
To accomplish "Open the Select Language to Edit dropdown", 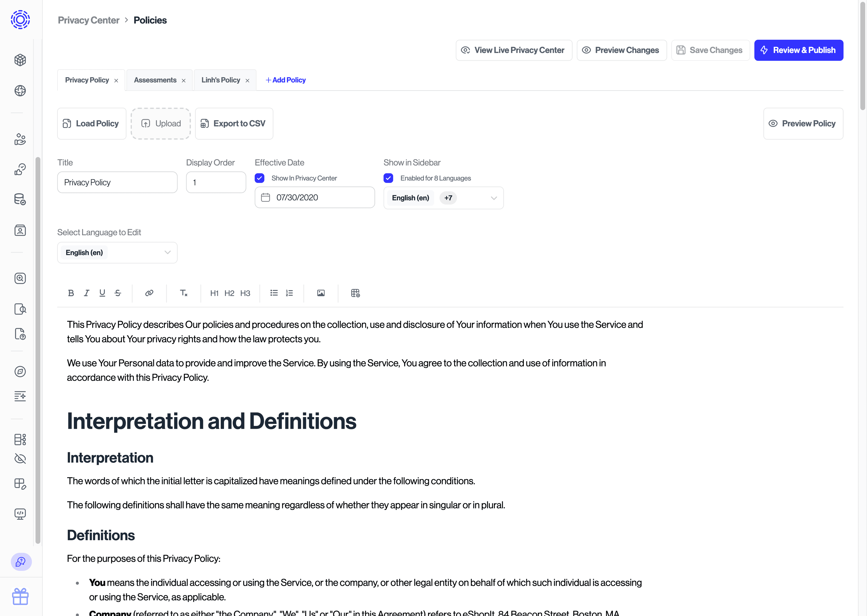I will [x=117, y=252].
